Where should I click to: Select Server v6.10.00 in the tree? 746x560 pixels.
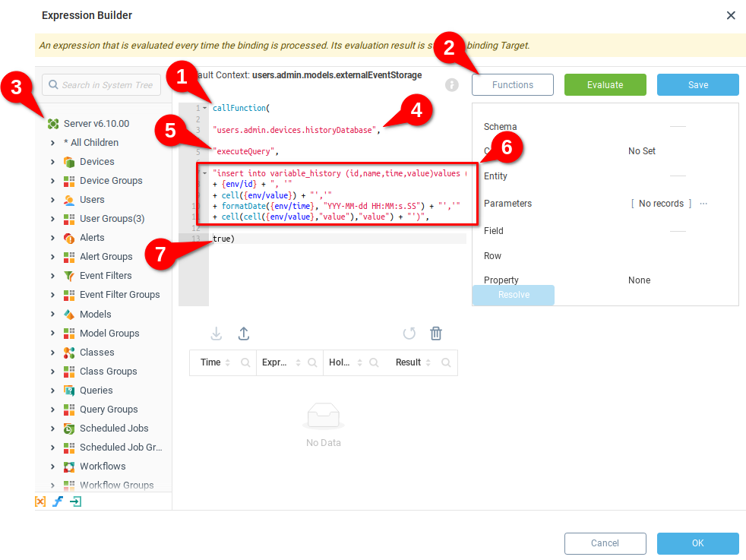click(x=96, y=123)
